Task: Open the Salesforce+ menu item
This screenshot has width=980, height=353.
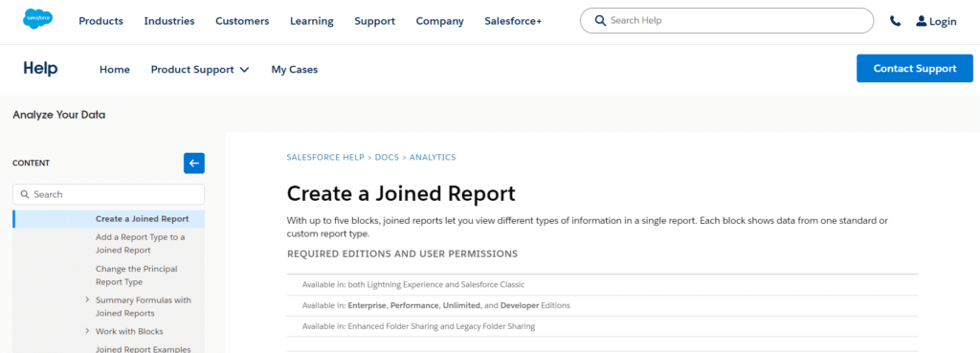Action: click(513, 21)
